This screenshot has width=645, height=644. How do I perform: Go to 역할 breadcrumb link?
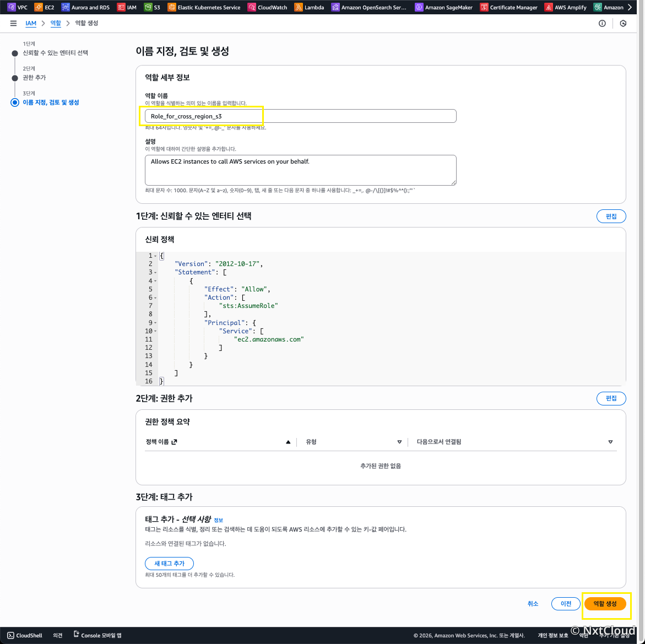56,23
